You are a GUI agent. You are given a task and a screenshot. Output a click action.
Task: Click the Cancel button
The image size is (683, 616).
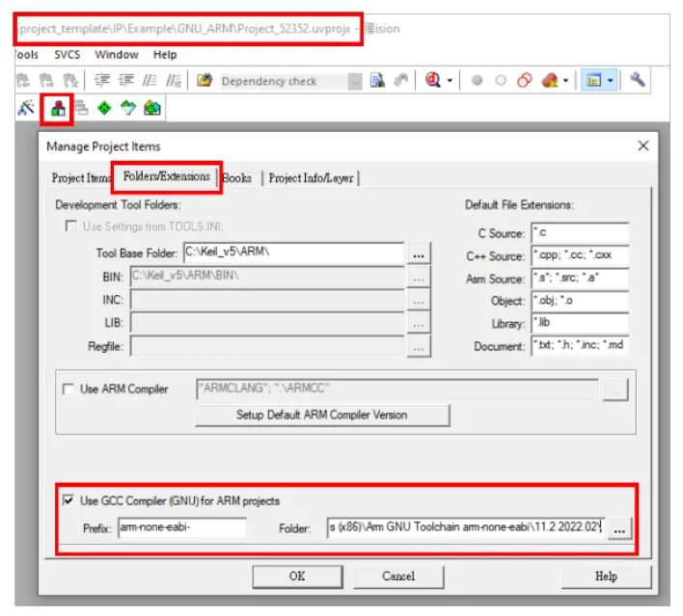tap(398, 576)
